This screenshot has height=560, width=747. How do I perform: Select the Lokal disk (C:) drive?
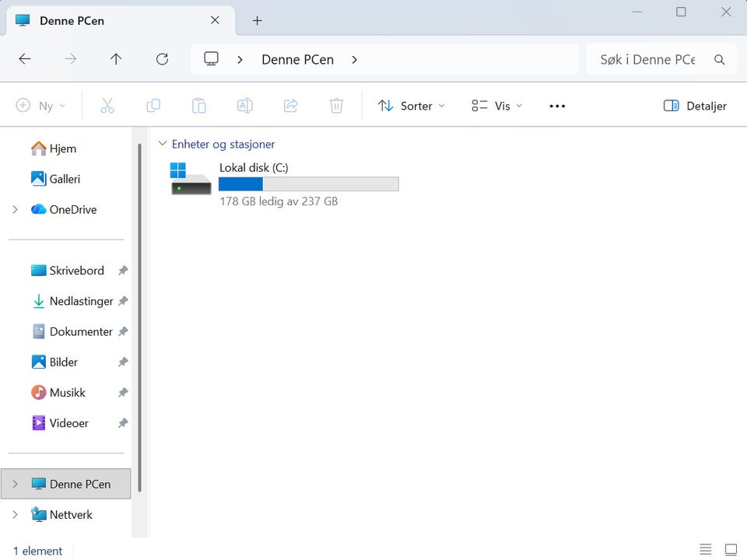[x=285, y=184]
